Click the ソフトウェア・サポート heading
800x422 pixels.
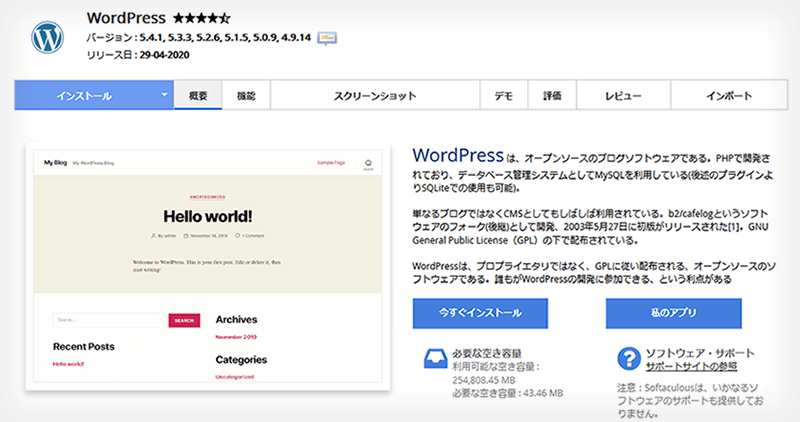coord(699,353)
